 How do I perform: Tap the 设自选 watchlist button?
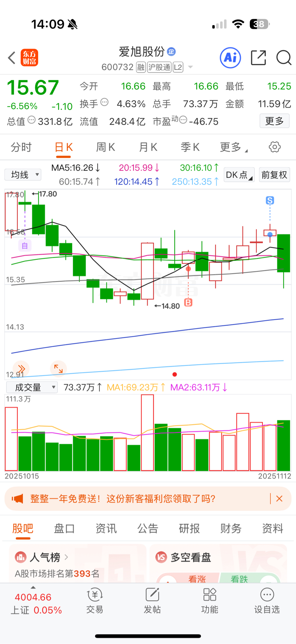[x=267, y=600]
